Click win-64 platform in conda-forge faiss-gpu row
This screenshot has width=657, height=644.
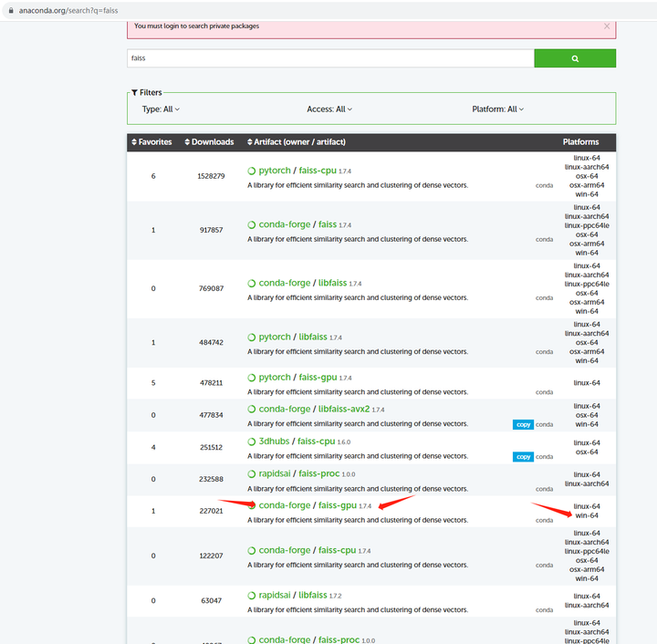point(587,515)
